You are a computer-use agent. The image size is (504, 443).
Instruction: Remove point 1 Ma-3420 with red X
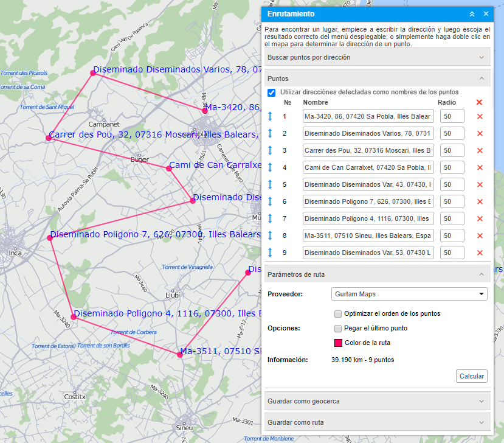pos(480,116)
